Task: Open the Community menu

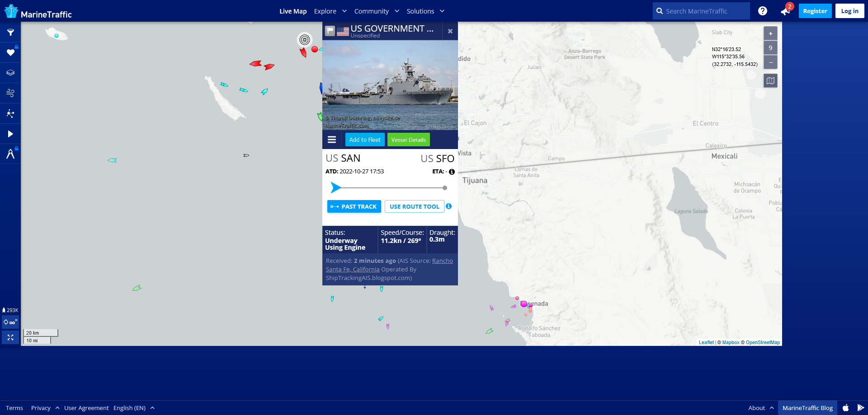Action: pyautogui.click(x=372, y=11)
